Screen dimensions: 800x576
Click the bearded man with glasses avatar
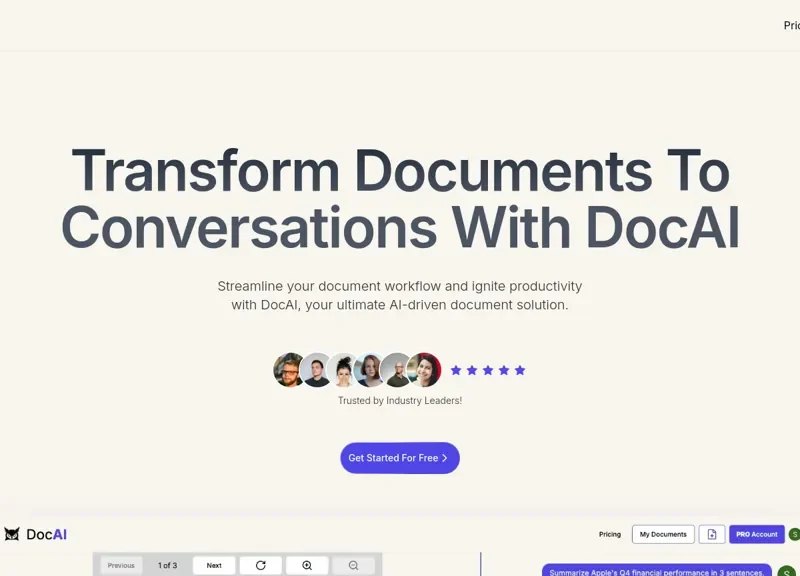(290, 370)
